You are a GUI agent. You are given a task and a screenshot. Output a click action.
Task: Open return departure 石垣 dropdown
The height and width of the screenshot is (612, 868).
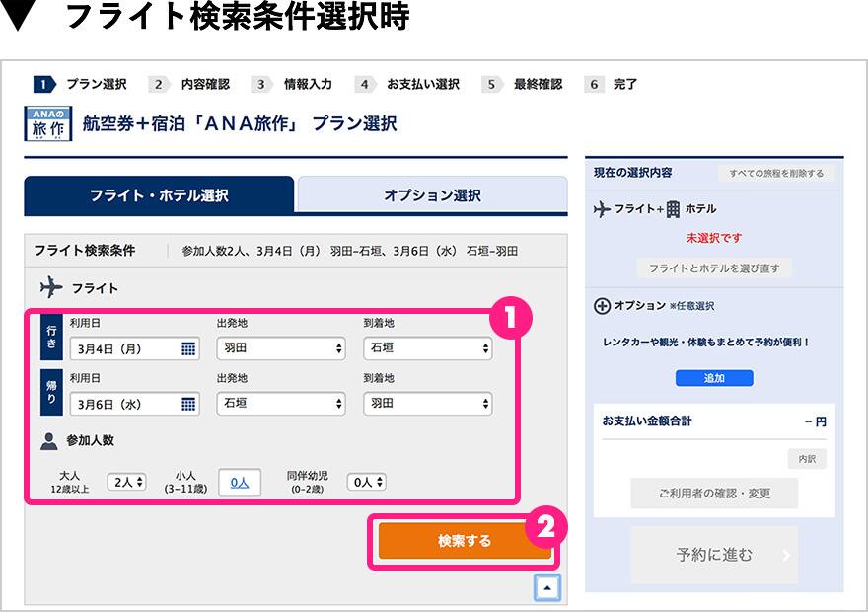pos(281,404)
